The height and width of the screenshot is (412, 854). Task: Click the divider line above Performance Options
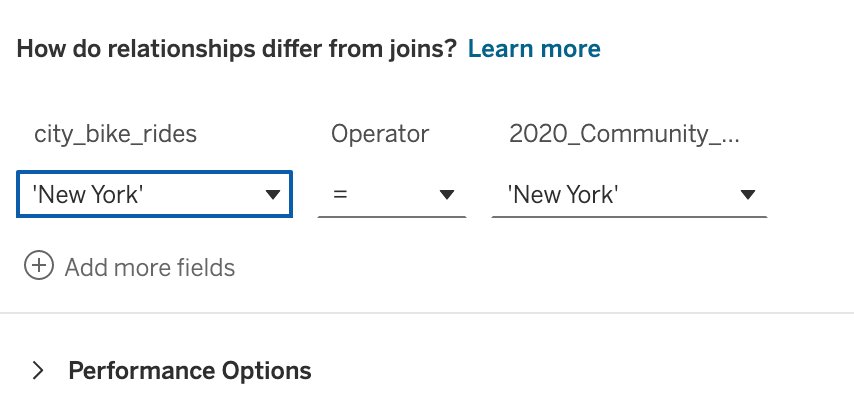[x=427, y=313]
